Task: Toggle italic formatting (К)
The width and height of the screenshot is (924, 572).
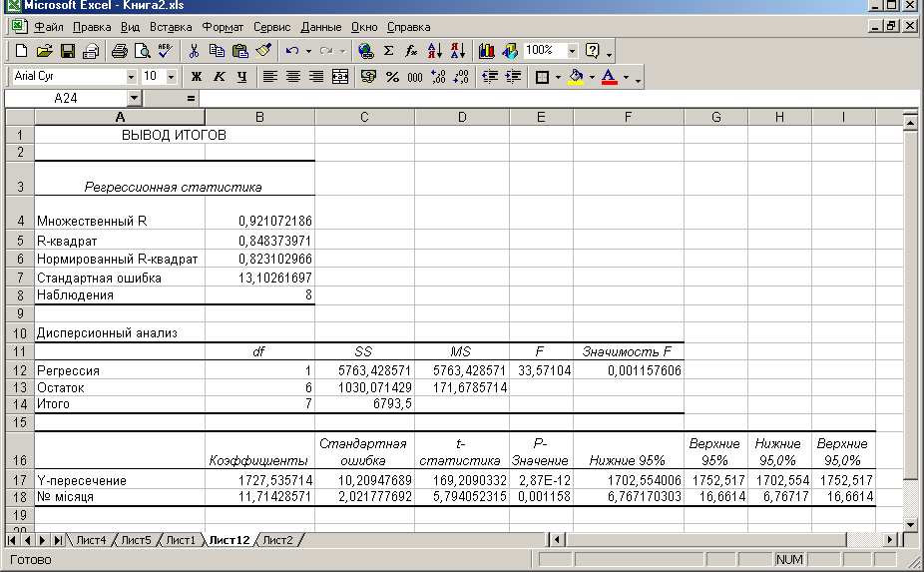Action: coord(219,77)
